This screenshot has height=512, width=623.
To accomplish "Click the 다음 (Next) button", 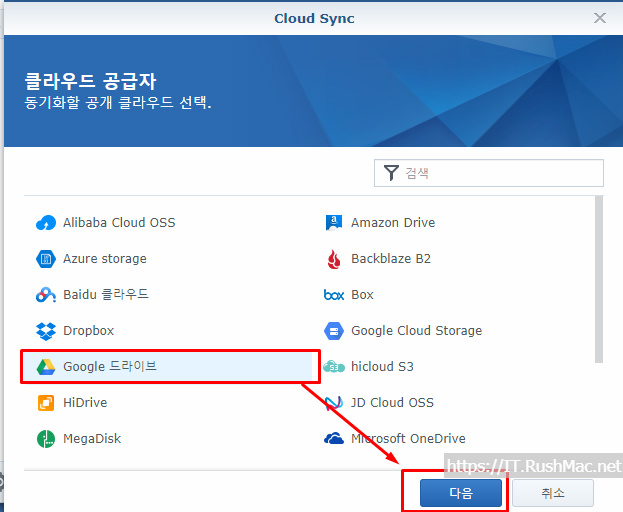I will 461,493.
